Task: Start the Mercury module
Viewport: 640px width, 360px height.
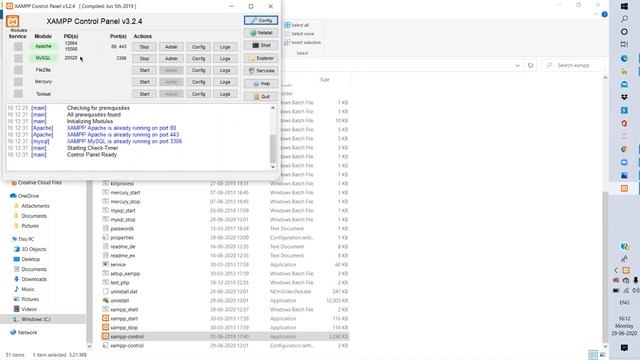Action: [144, 82]
